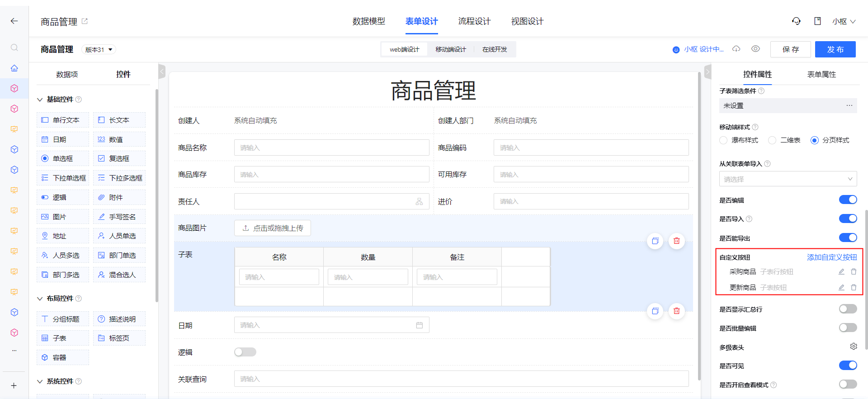Switch to 流程设计 tab

pyautogui.click(x=474, y=21)
